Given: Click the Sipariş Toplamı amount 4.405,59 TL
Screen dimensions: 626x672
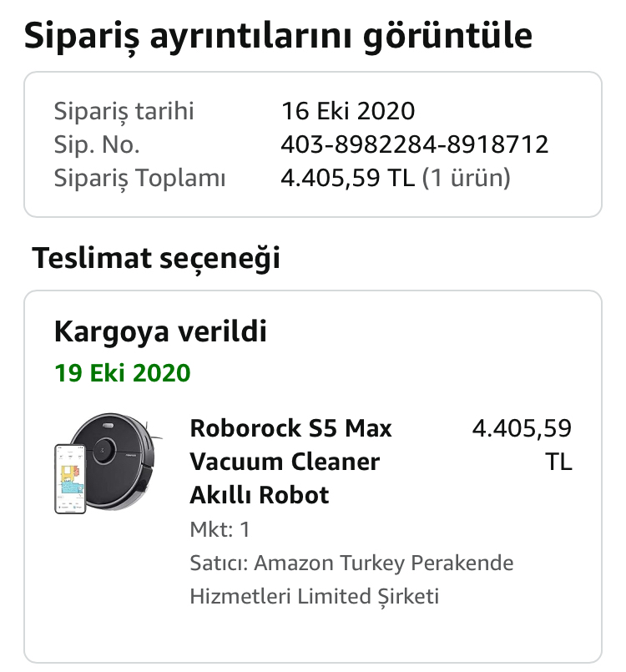Looking at the screenshot, I should tap(347, 178).
